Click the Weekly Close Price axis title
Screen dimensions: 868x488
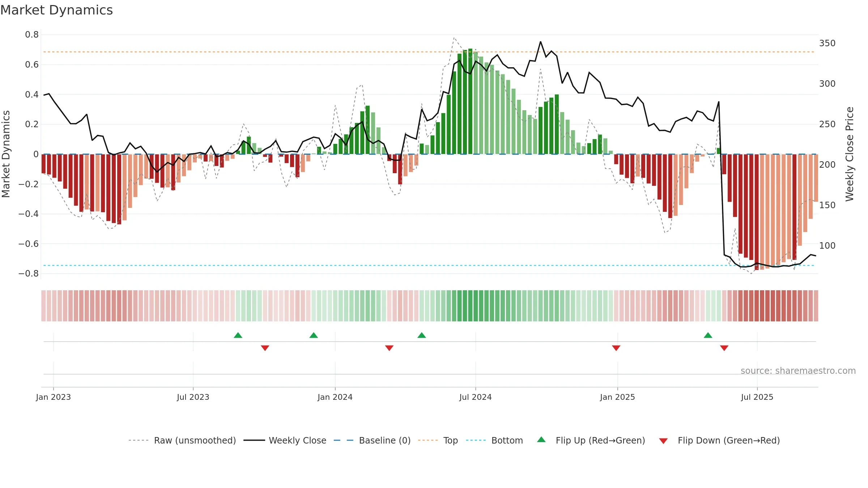[x=850, y=154]
